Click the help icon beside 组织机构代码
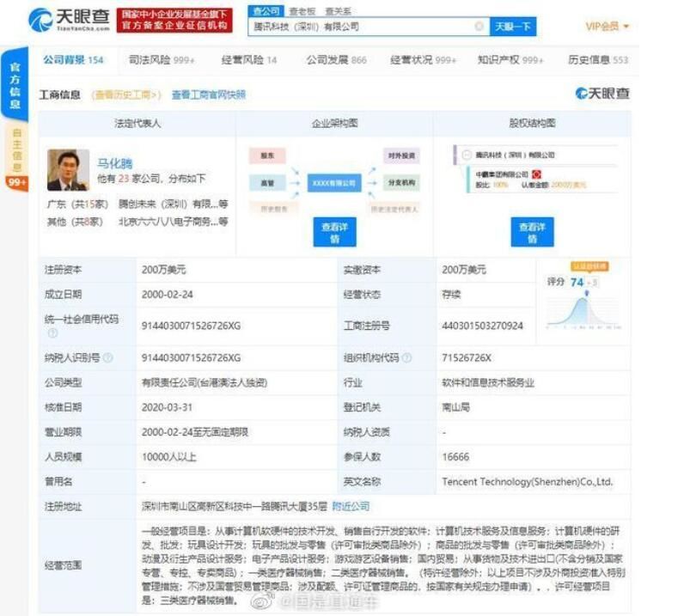The image size is (684, 616). (x=406, y=357)
